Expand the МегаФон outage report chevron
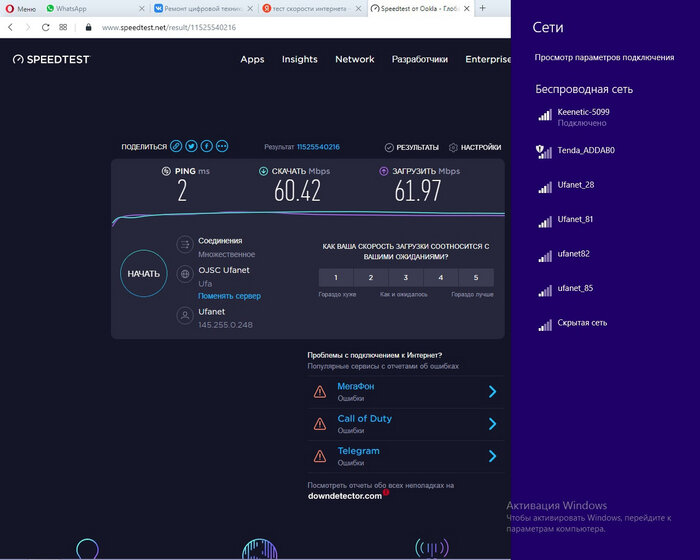The image size is (700, 560). pyautogui.click(x=492, y=392)
